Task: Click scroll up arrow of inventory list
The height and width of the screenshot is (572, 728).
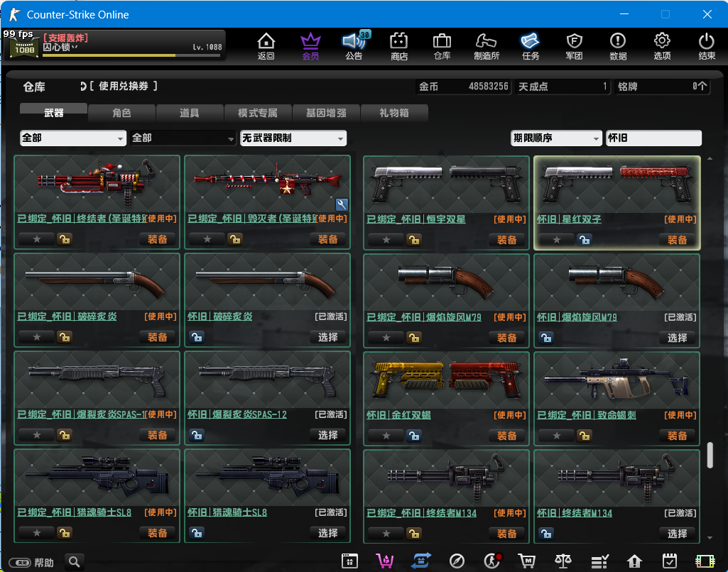Action: [710, 159]
